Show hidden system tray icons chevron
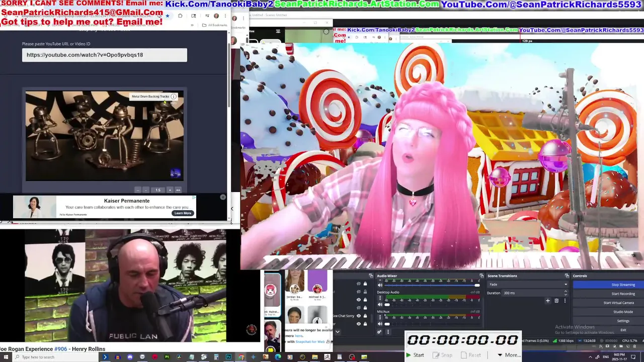The height and width of the screenshot is (362, 644). pyautogui.click(x=590, y=357)
